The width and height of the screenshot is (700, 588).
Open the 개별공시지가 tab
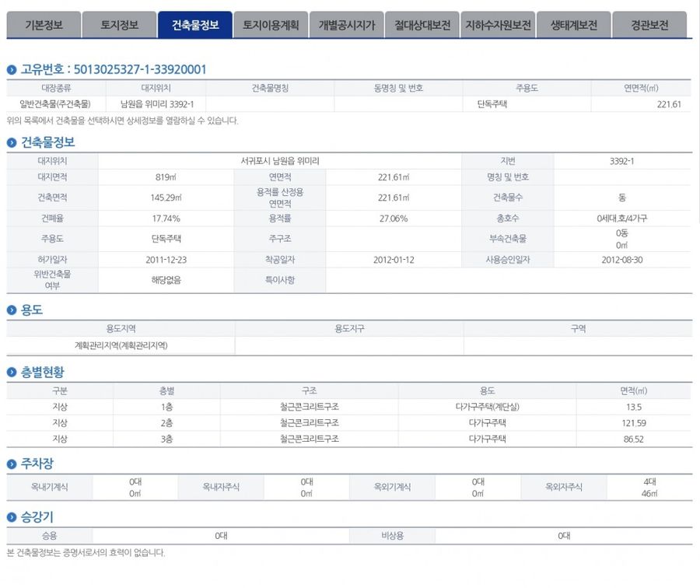[346, 25]
